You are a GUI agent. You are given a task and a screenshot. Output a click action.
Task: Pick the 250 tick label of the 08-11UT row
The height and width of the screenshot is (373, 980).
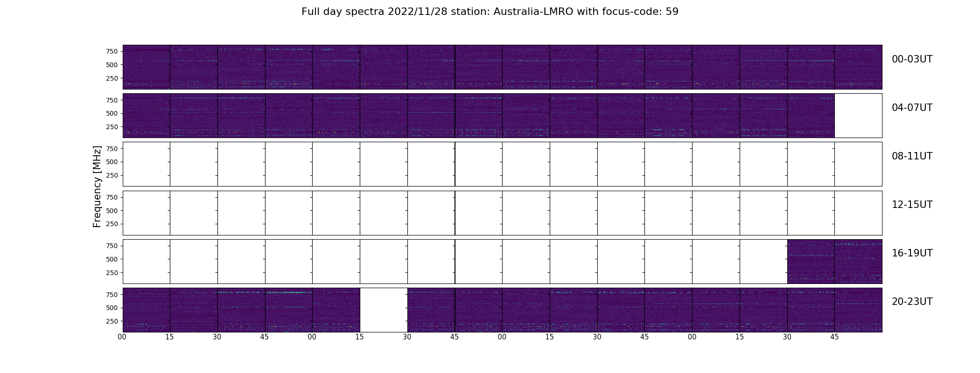112,175
